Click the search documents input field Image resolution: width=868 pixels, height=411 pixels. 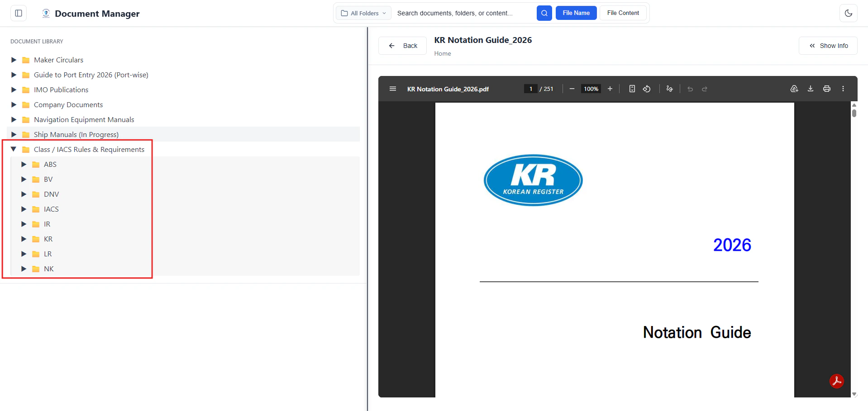(464, 13)
